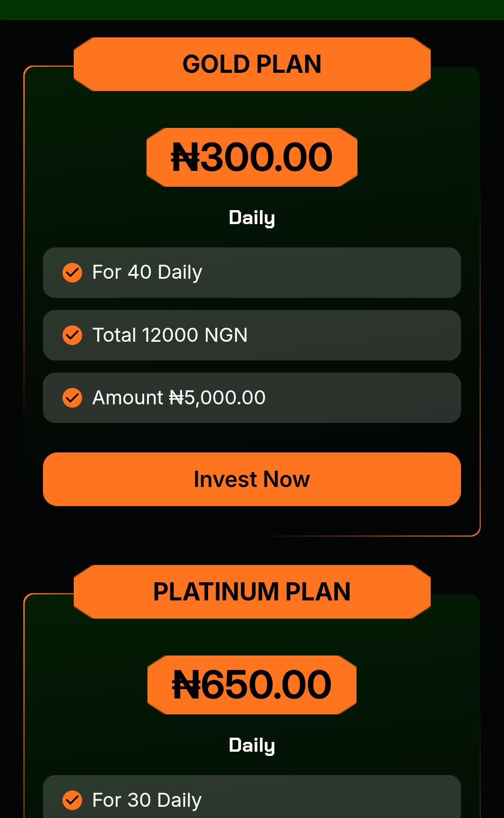Tap the Naira symbol in the Amount line
The image size is (504, 818).
coord(176,398)
